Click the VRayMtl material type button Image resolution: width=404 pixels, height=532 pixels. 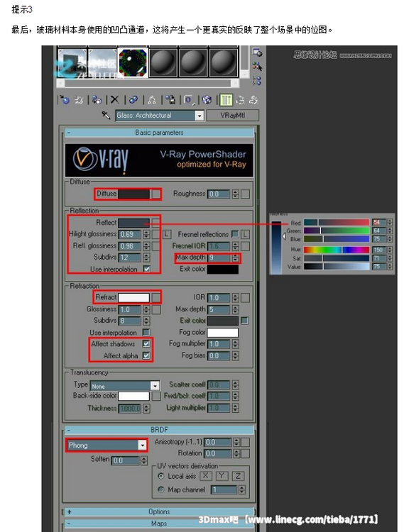(233, 116)
